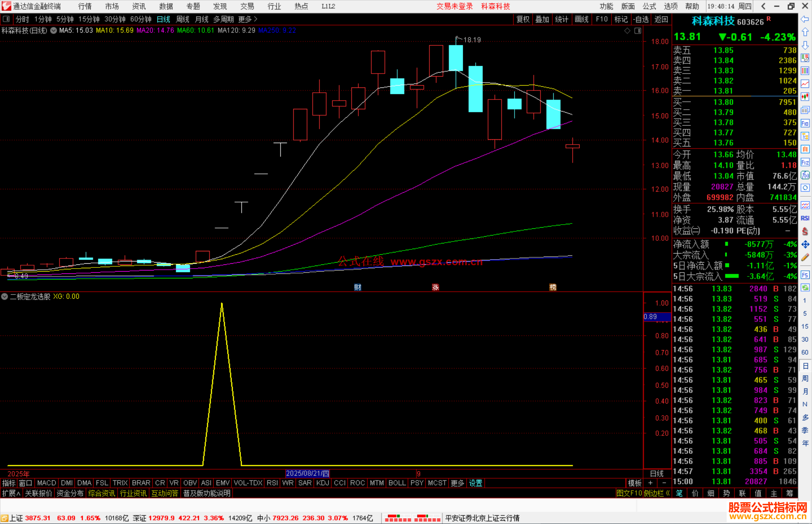Click the diamond icon at chart top right
Screen dimensions: 812x524
[627, 31]
